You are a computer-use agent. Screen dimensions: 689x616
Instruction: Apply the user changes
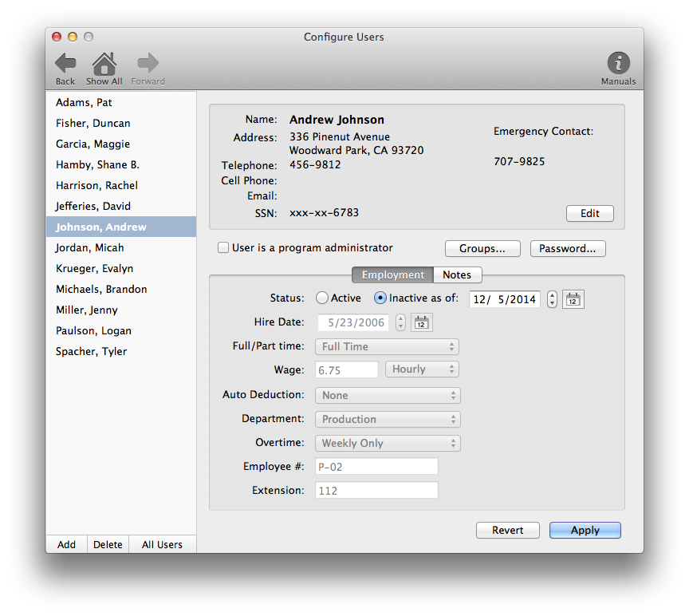coord(585,531)
